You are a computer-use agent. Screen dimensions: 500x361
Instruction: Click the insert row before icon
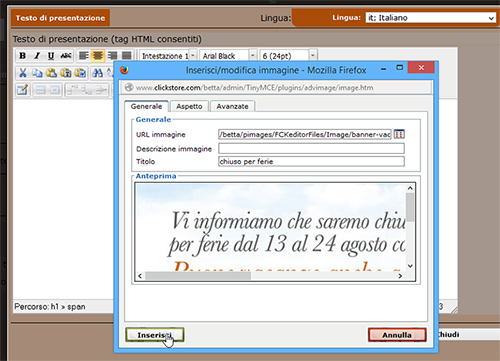coord(72,90)
